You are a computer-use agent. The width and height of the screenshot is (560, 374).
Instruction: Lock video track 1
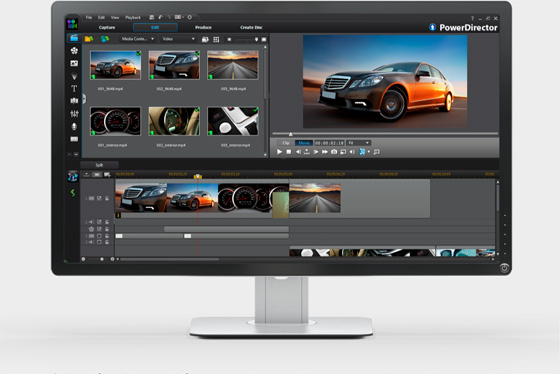[107, 198]
